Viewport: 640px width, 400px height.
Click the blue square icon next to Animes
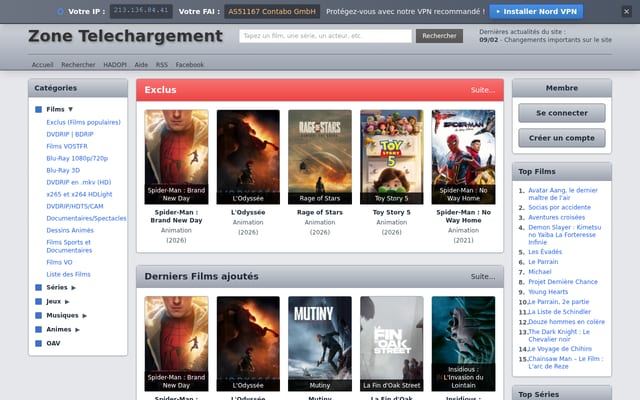38,329
